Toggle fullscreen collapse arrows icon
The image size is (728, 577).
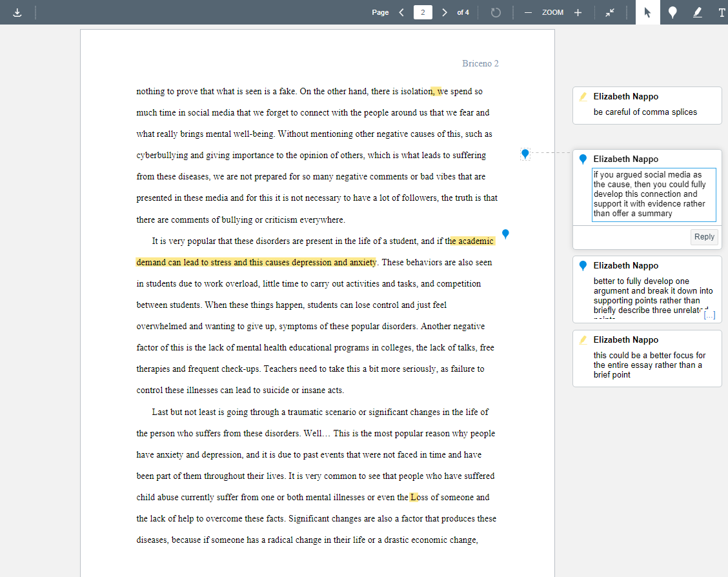click(610, 12)
